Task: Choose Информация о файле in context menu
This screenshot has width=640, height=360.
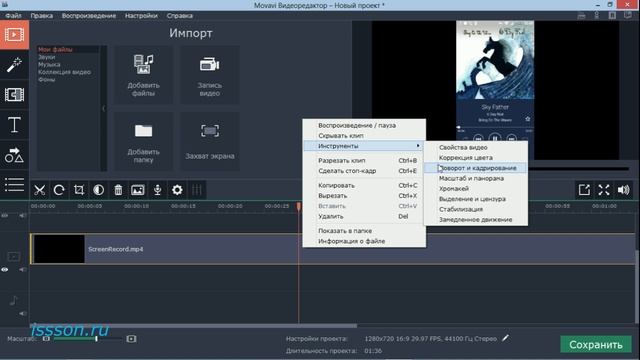Action: point(364,241)
